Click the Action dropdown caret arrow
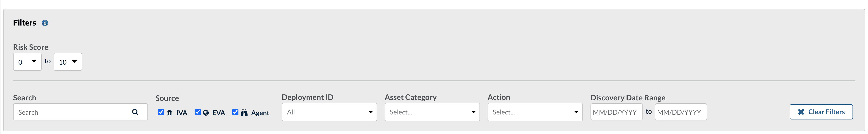868x134 pixels. pos(576,112)
